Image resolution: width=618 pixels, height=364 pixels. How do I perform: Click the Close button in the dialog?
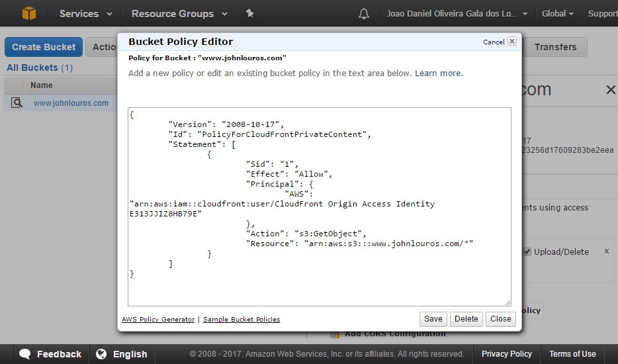[500, 319]
